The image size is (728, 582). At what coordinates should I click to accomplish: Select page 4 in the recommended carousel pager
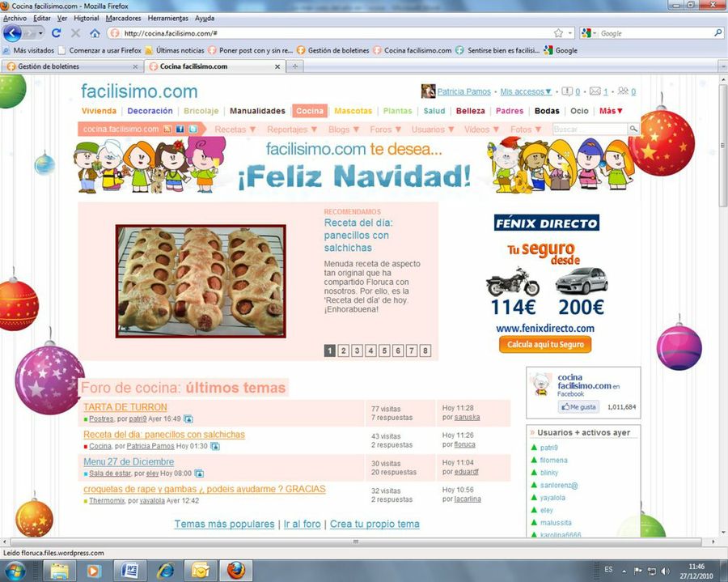(370, 350)
